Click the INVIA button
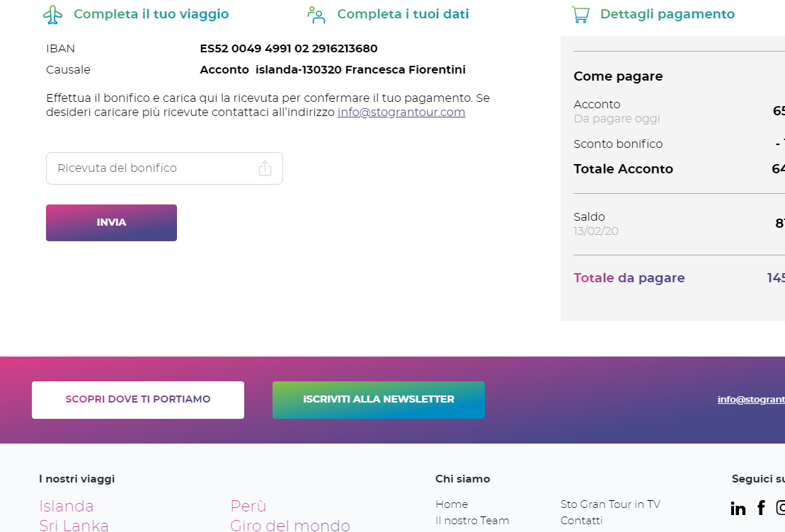 pos(111,223)
